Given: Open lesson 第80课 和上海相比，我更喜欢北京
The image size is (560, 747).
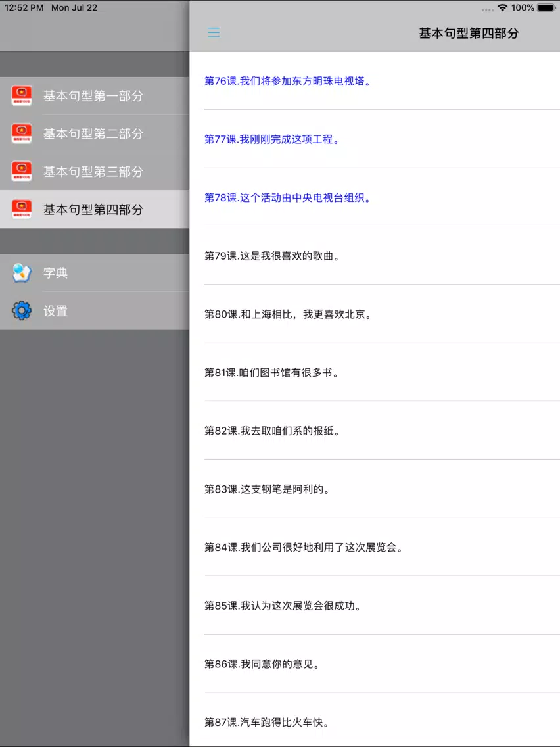Looking at the screenshot, I should click(375, 314).
